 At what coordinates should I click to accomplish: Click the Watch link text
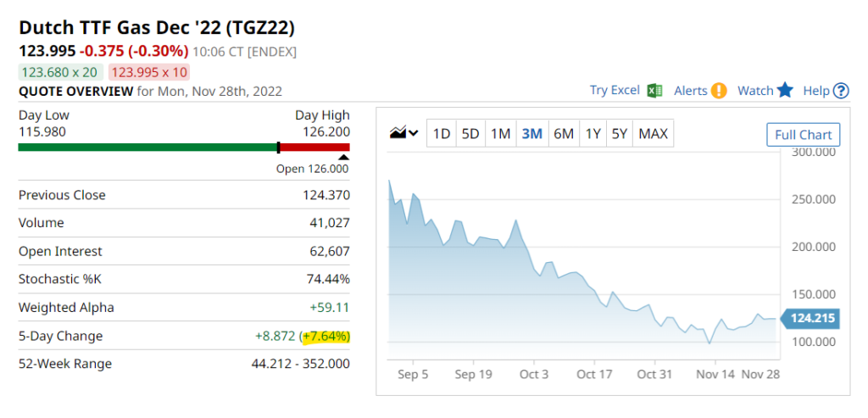(754, 91)
